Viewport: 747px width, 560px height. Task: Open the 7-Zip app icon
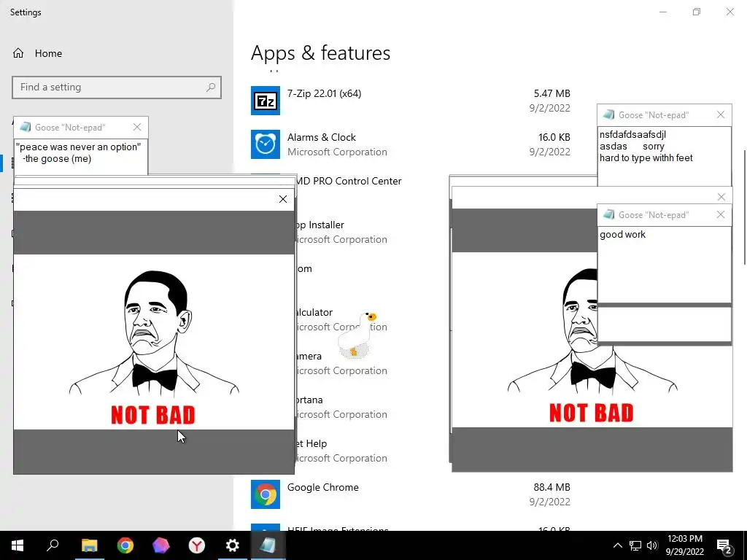(x=266, y=101)
